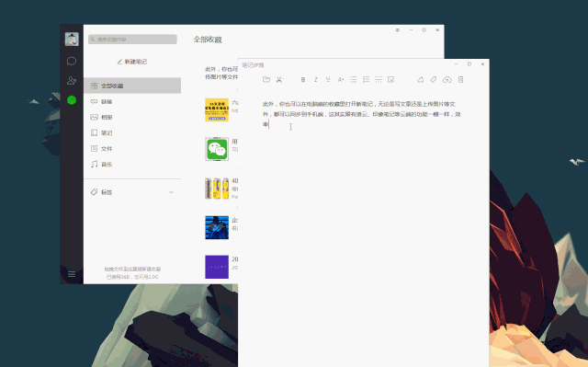588x367 pixels.
Task: Insert a to-do checkbox in note
Action: (x=390, y=79)
